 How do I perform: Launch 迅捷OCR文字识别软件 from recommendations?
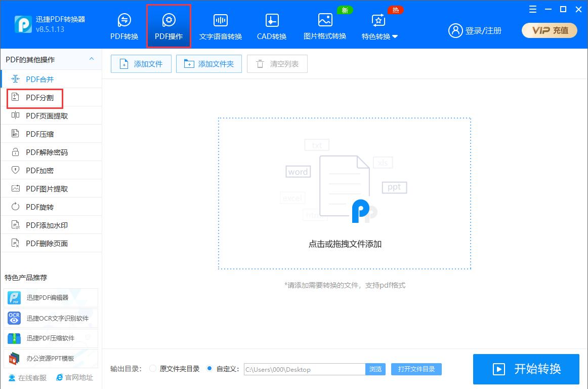pos(50,318)
